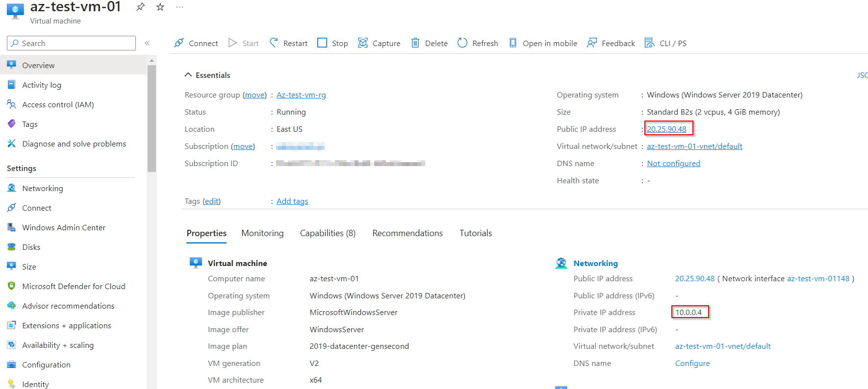
Task: Stop the virtual machine
Action: click(332, 43)
